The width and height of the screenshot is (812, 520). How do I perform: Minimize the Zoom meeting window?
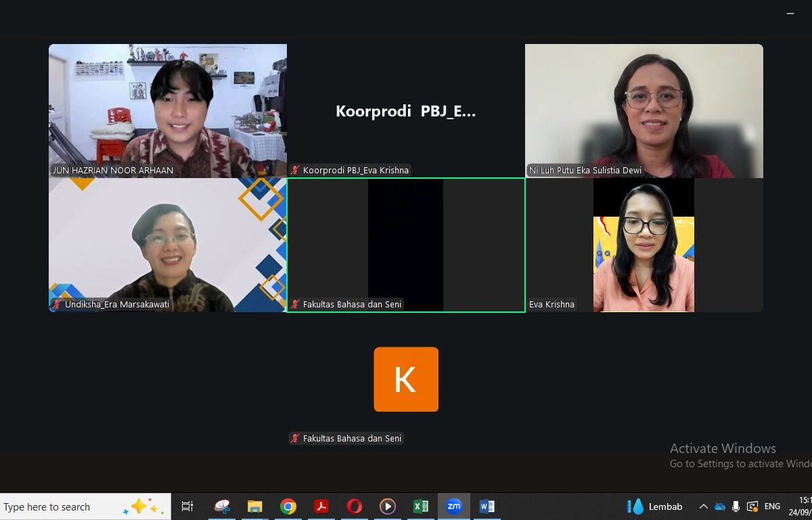[790, 14]
